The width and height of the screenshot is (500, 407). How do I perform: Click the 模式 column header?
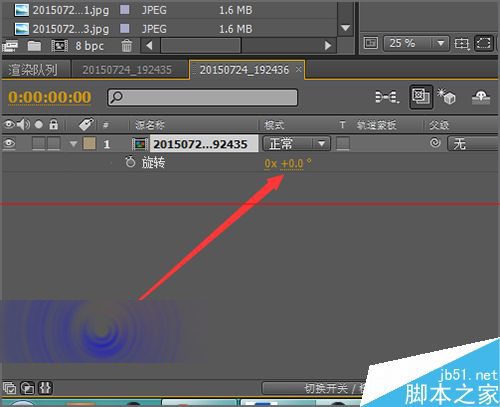click(274, 125)
